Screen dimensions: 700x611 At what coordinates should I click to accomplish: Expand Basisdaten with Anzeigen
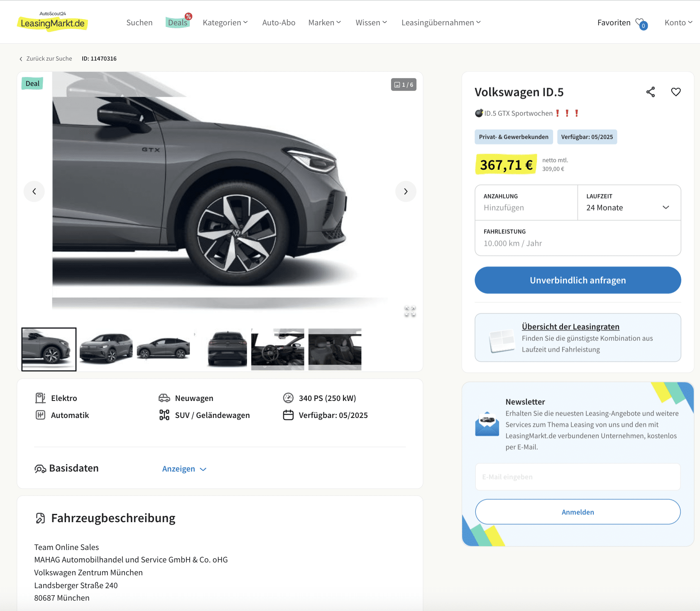(184, 469)
